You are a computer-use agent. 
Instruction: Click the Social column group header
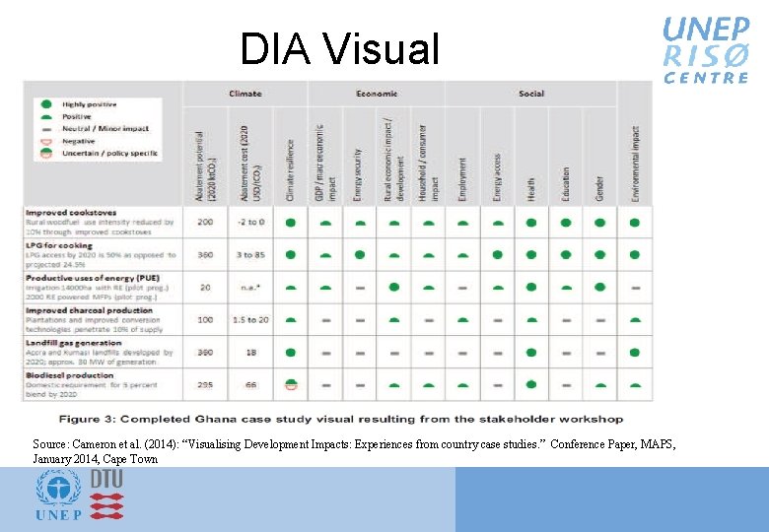[531, 94]
